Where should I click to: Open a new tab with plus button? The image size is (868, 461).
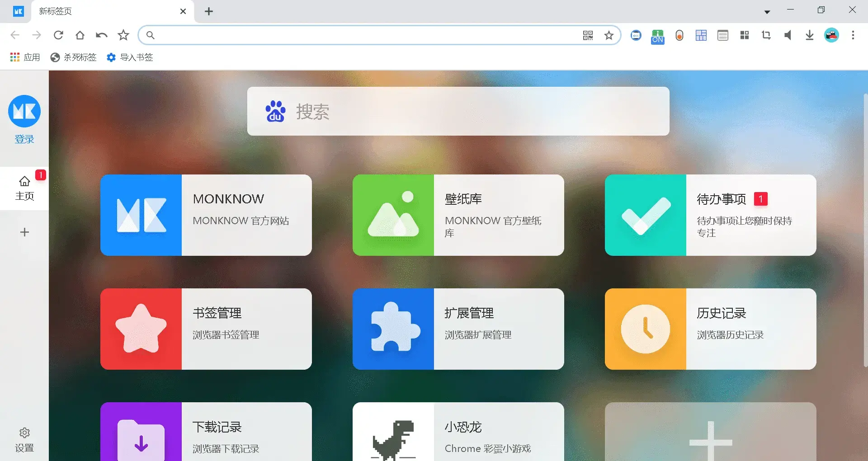[x=209, y=11]
